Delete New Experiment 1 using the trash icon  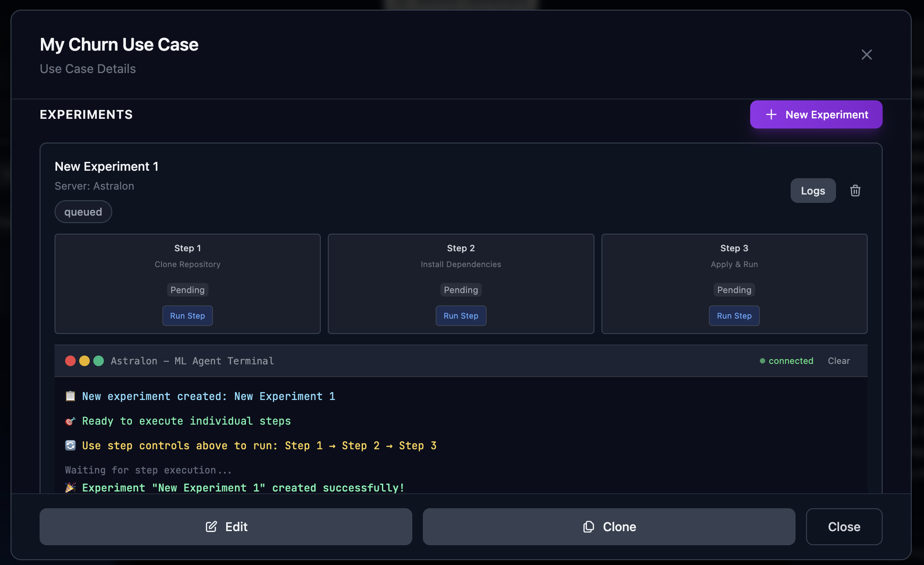click(855, 191)
